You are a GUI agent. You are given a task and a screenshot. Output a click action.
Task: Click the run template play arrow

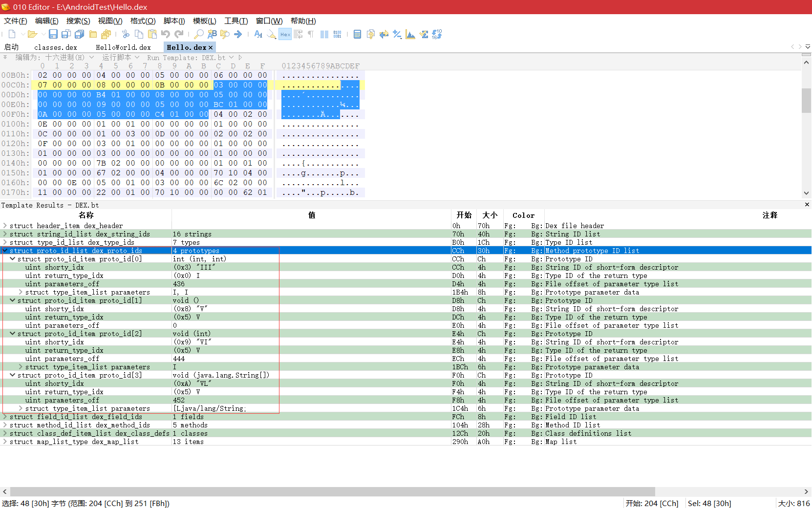click(240, 58)
